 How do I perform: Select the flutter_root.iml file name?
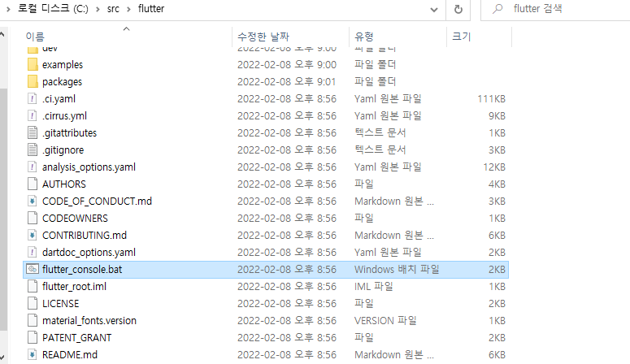(x=74, y=287)
